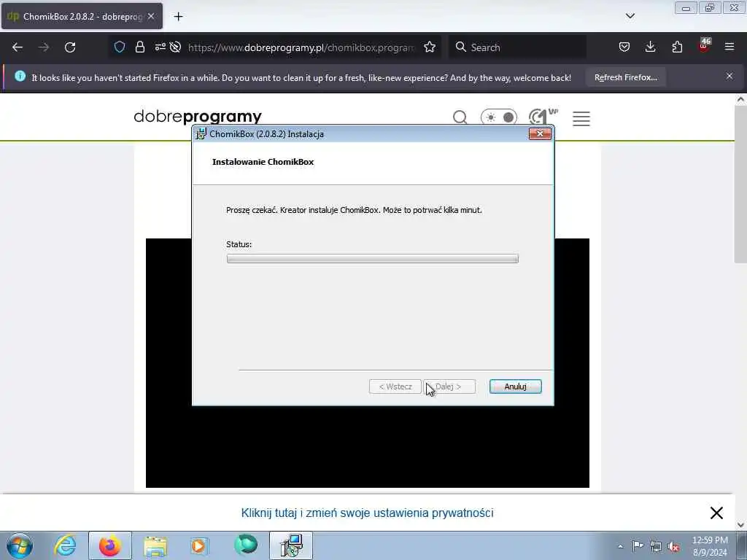
Task: Close the privacy settings banner
Action: click(x=716, y=513)
